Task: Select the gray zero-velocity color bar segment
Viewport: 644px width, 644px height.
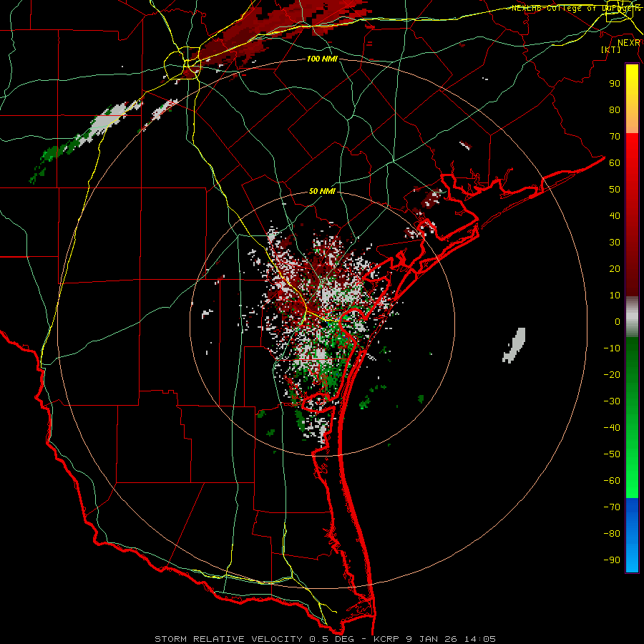Action: pos(632,317)
